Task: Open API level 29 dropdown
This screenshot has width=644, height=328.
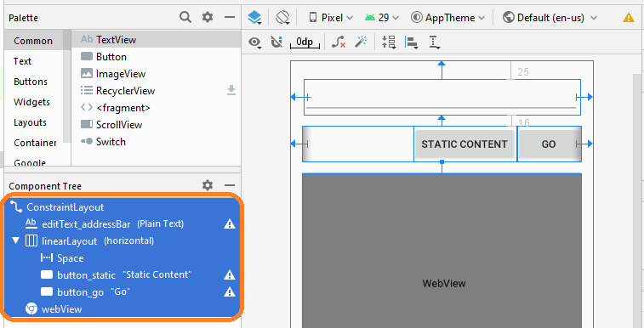Action: point(381,18)
